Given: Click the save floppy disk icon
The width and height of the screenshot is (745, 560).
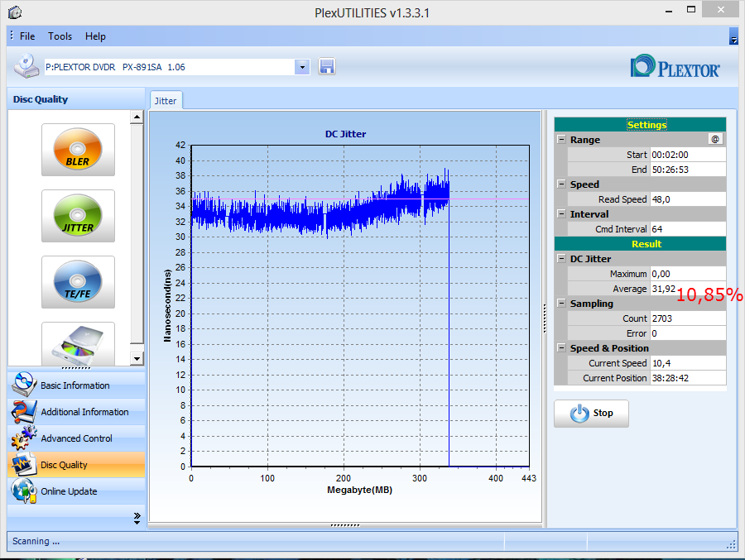Looking at the screenshot, I should point(326,66).
